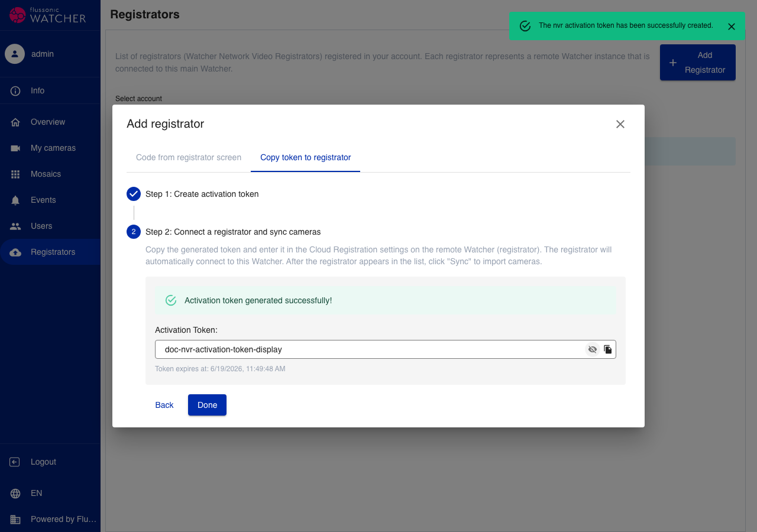Click the Mosaics grid icon
Screen dimensions: 757x532
pos(15,174)
